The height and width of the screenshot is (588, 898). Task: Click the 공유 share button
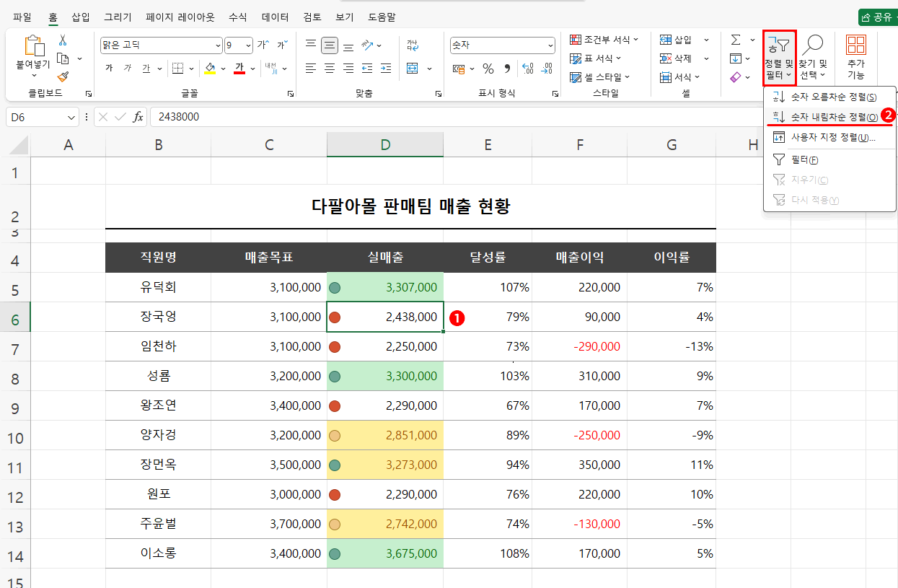click(878, 17)
